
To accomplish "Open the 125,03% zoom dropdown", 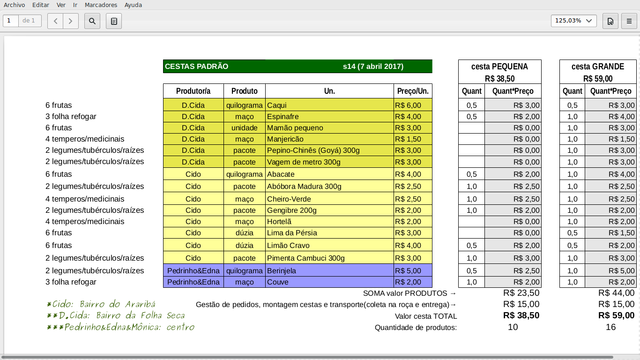I will (x=573, y=20).
